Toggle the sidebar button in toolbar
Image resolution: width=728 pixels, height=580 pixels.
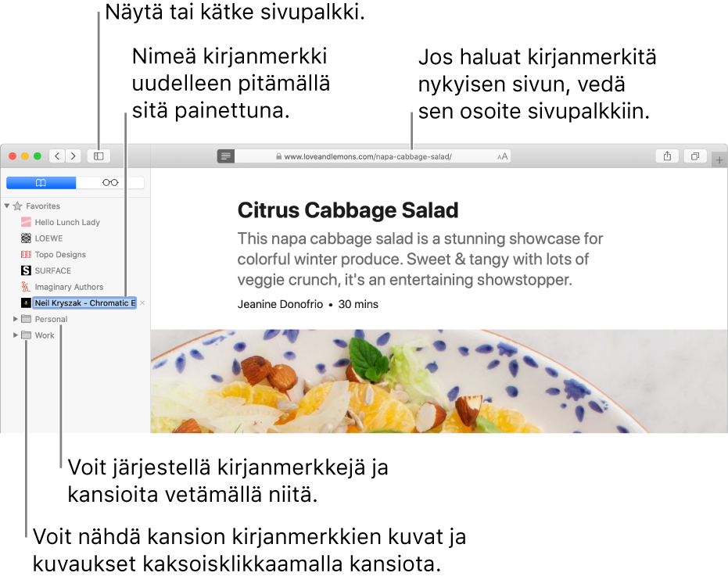pos(99,156)
